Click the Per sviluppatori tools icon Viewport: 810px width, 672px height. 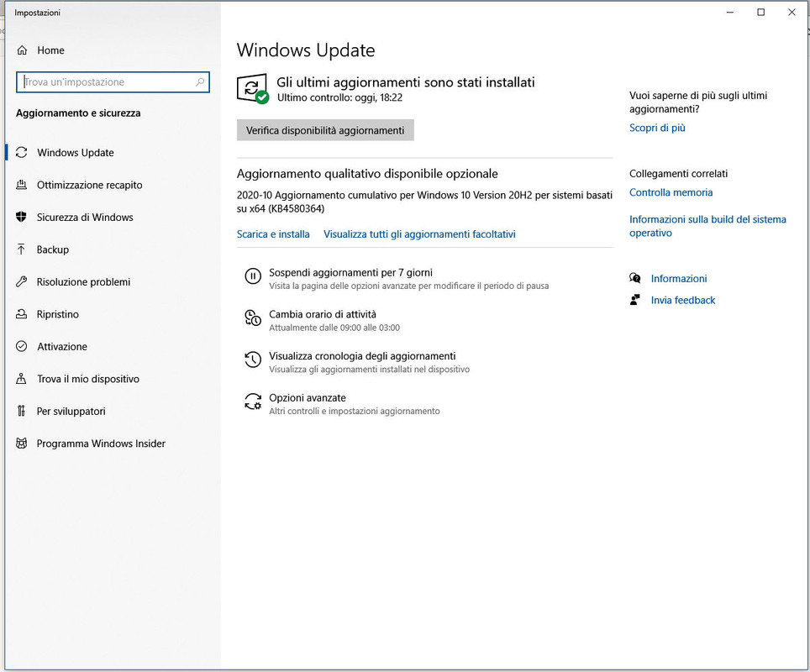click(21, 411)
